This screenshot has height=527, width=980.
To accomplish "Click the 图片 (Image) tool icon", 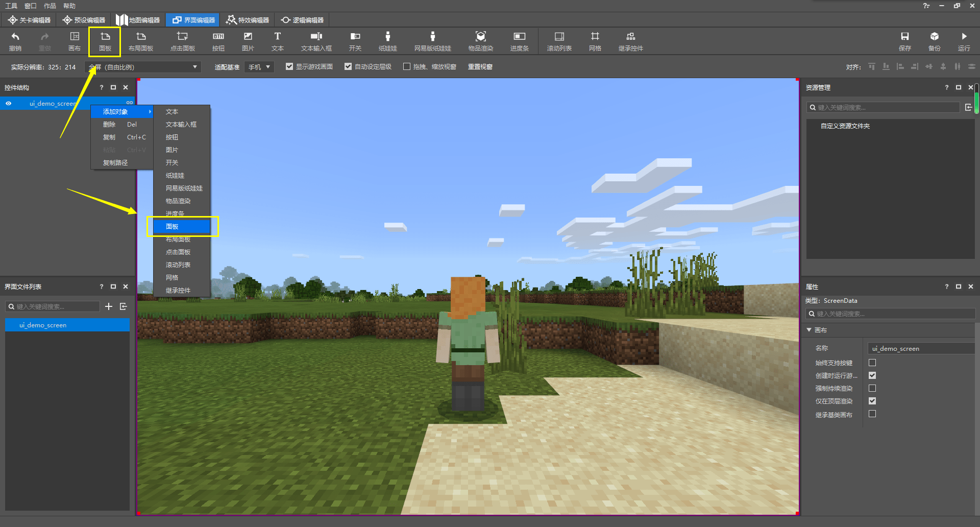I will (x=248, y=41).
